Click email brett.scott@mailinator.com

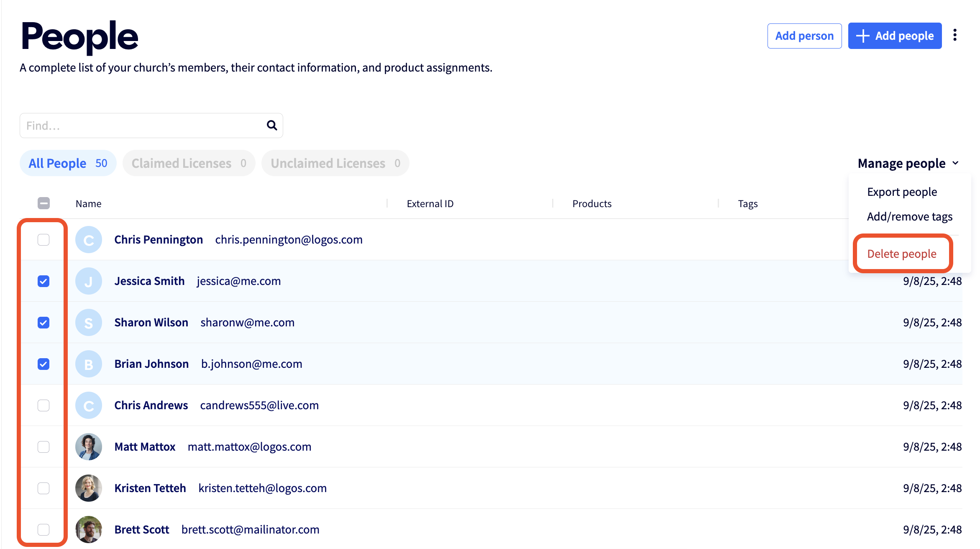pyautogui.click(x=250, y=530)
